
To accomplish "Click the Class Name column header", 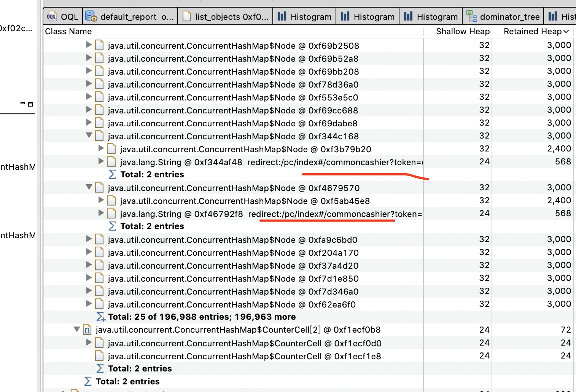I will [x=68, y=32].
